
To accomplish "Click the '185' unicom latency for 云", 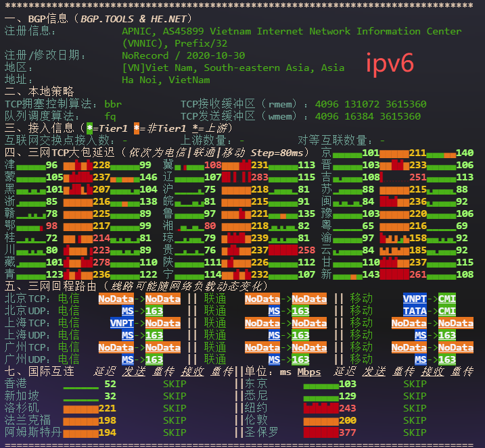I will coord(418,250).
